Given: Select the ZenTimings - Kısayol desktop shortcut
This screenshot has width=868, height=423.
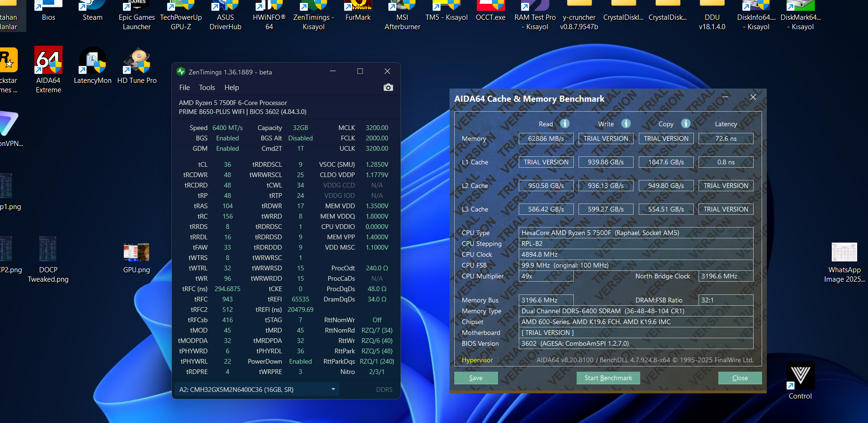Looking at the screenshot, I should click(313, 16).
